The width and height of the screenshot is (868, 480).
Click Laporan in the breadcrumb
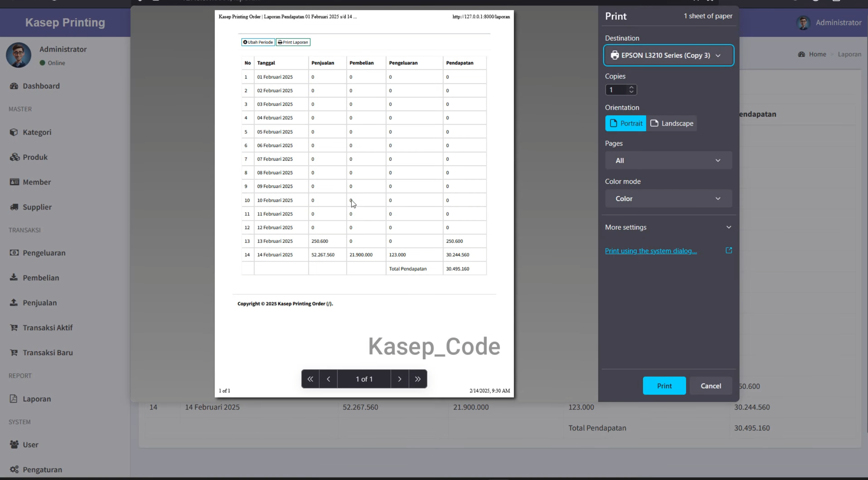point(849,54)
